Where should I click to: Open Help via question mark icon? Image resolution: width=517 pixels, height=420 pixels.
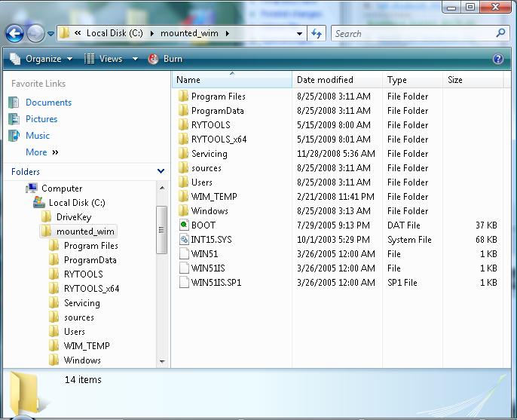coord(498,59)
